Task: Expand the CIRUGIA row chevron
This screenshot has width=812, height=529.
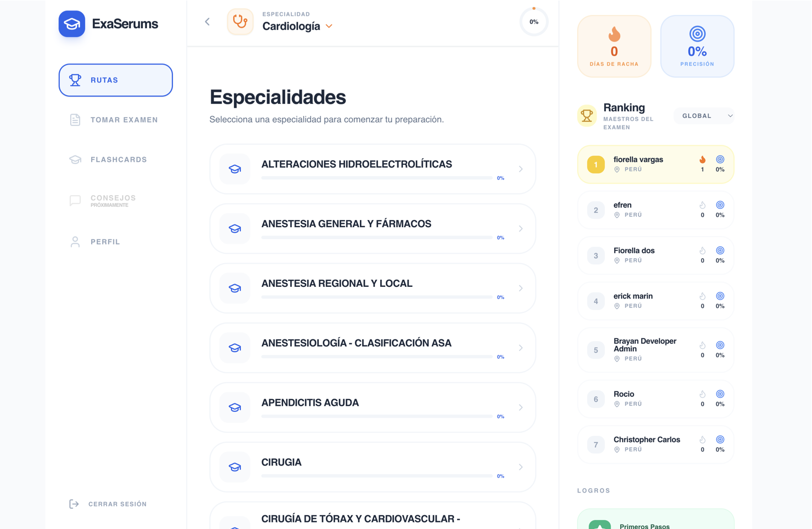Action: pyautogui.click(x=521, y=467)
